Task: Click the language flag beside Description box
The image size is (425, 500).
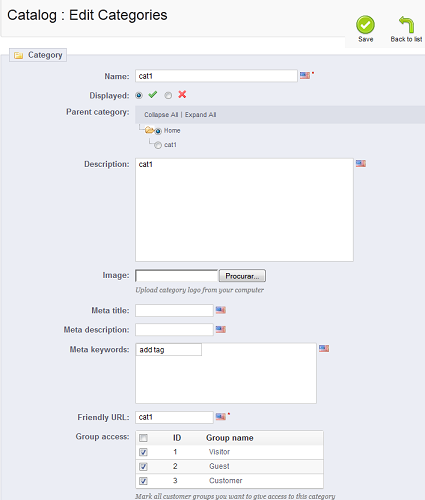Action: (361, 163)
